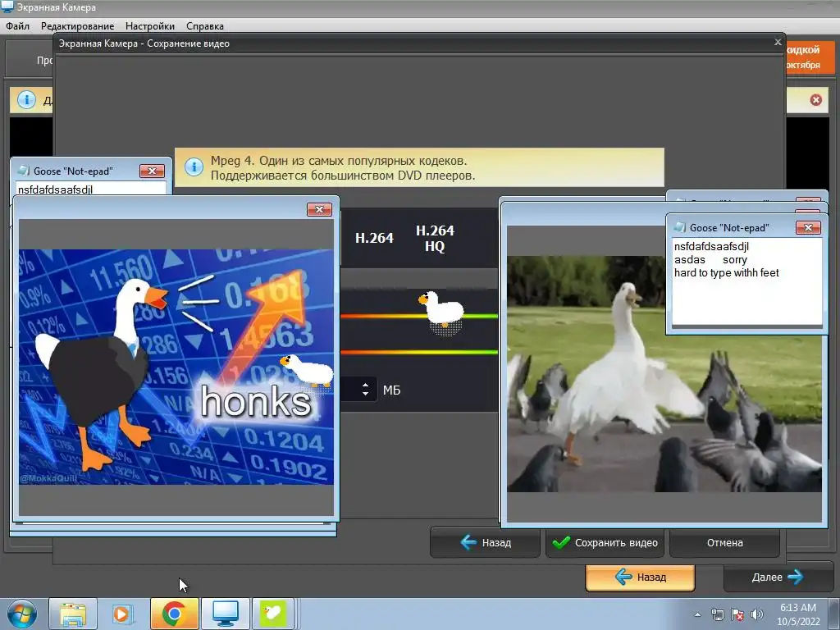Click the goose with pigeons photo
Image resolution: width=840 pixels, height=630 pixels.
(x=664, y=374)
